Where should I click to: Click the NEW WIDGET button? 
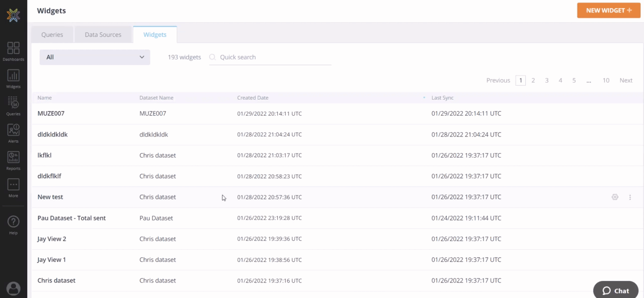608,11
